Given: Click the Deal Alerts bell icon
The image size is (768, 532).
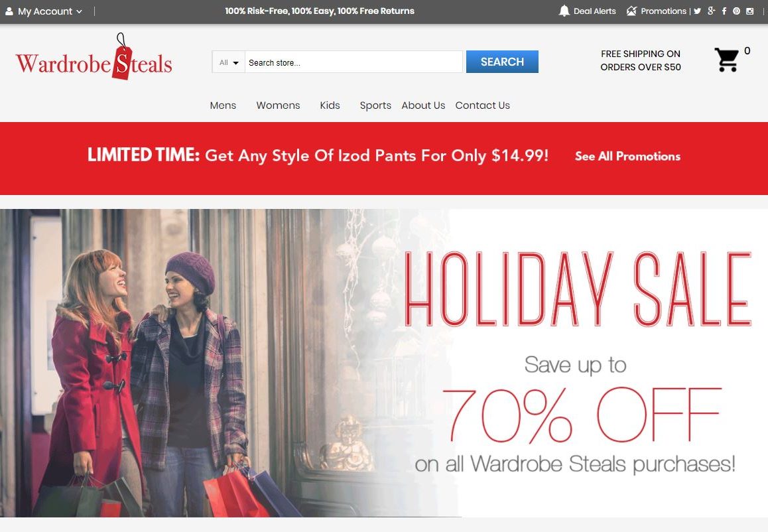Looking at the screenshot, I should (x=564, y=11).
